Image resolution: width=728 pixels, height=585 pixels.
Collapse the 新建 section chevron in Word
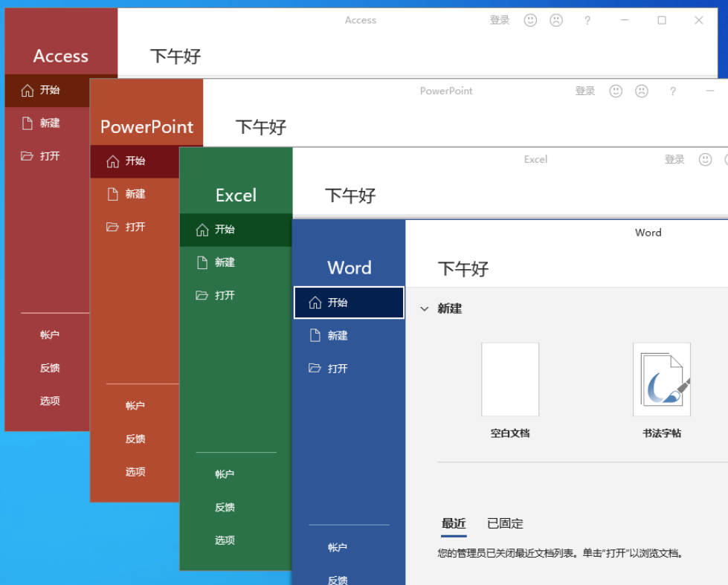pos(424,308)
